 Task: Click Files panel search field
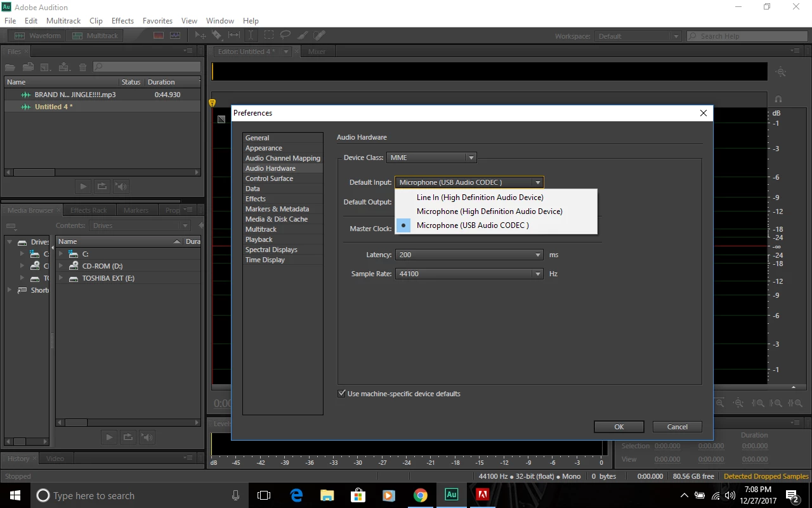click(147, 67)
